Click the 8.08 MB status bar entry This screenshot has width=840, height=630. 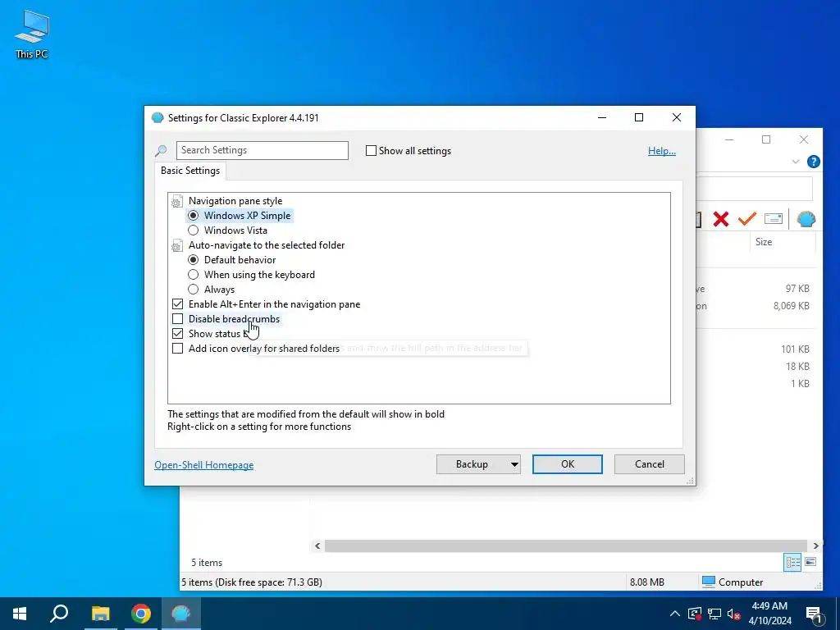pos(646,582)
